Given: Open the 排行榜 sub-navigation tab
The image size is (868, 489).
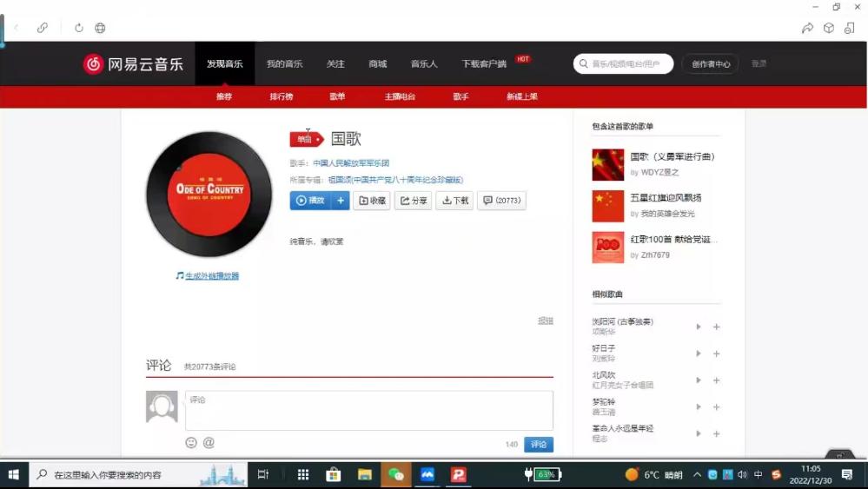Looking at the screenshot, I should pos(282,96).
